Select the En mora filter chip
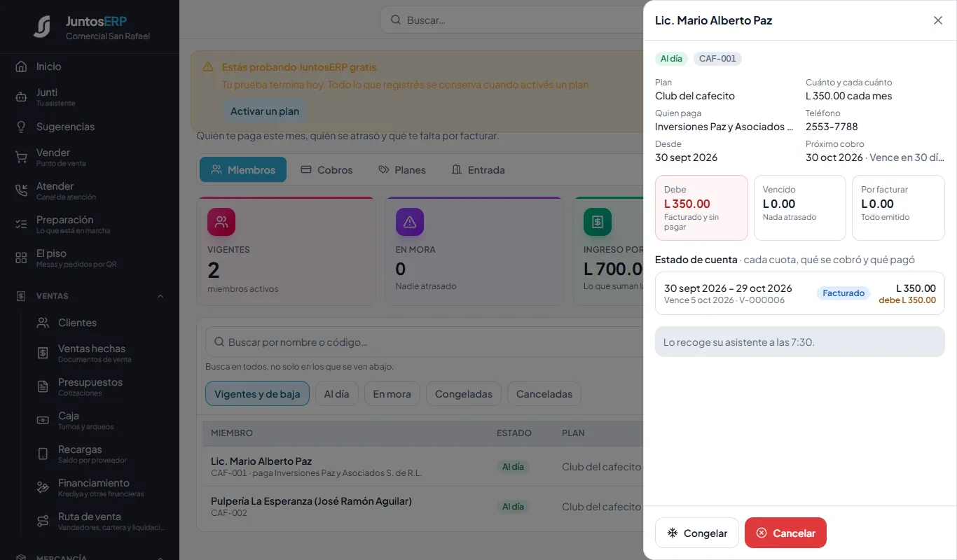Screen dimensions: 957x560 [392, 394]
